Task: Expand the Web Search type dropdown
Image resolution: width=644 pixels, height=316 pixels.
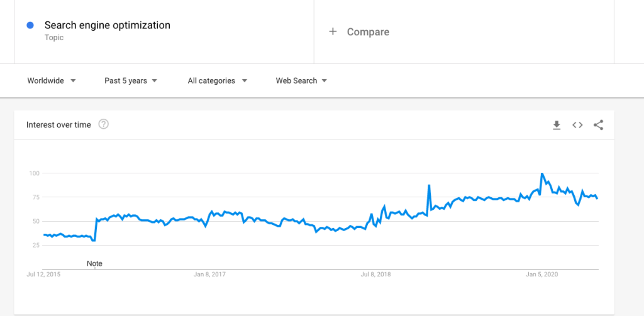Action: 301,81
